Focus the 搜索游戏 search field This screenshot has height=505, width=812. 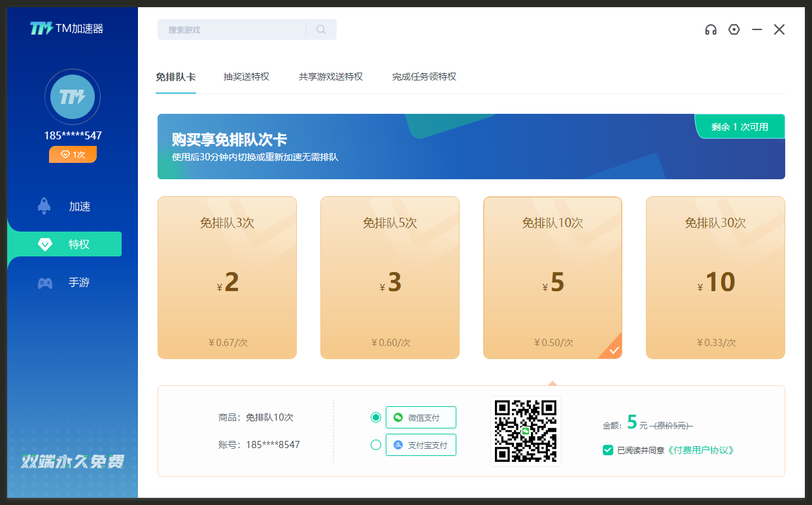tap(247, 29)
